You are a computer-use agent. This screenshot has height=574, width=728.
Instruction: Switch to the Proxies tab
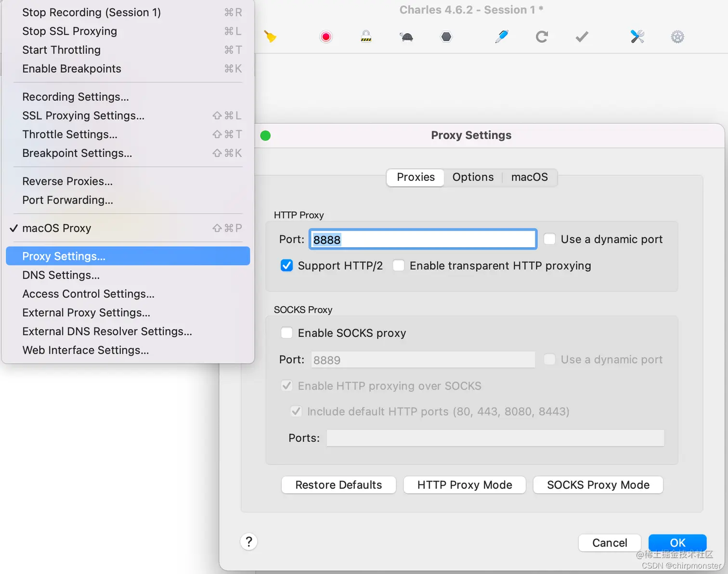coord(416,177)
